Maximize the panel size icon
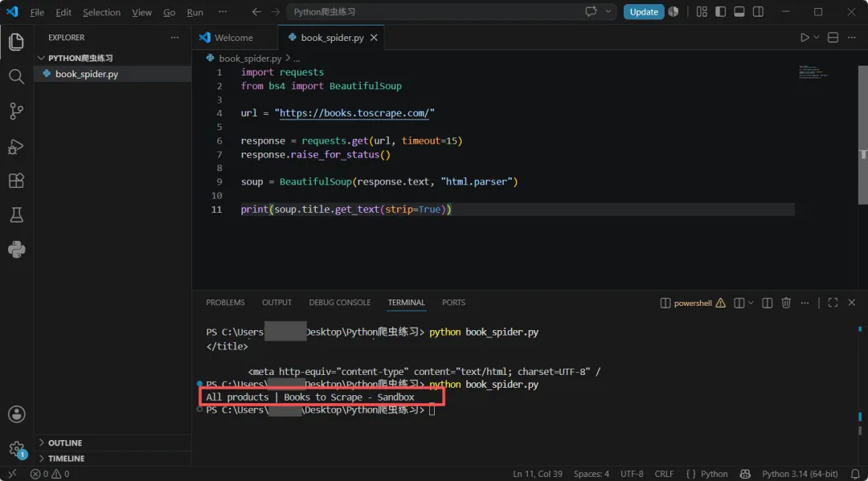The height and width of the screenshot is (481, 868). tap(833, 303)
